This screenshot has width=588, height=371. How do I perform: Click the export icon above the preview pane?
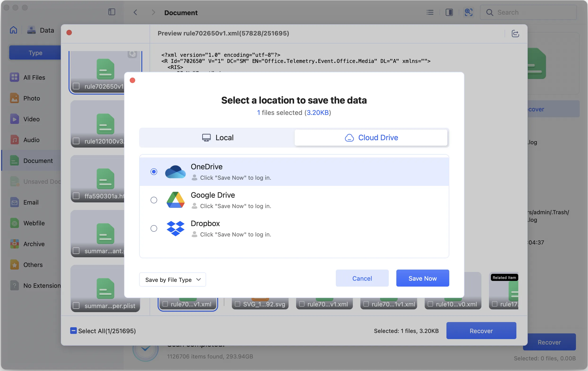click(515, 34)
